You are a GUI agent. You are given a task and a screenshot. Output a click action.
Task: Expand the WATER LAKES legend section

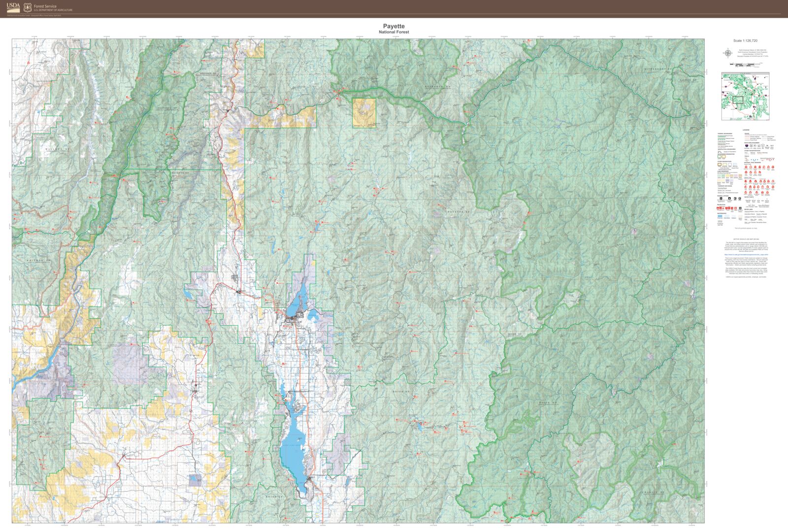pyautogui.click(x=748, y=209)
